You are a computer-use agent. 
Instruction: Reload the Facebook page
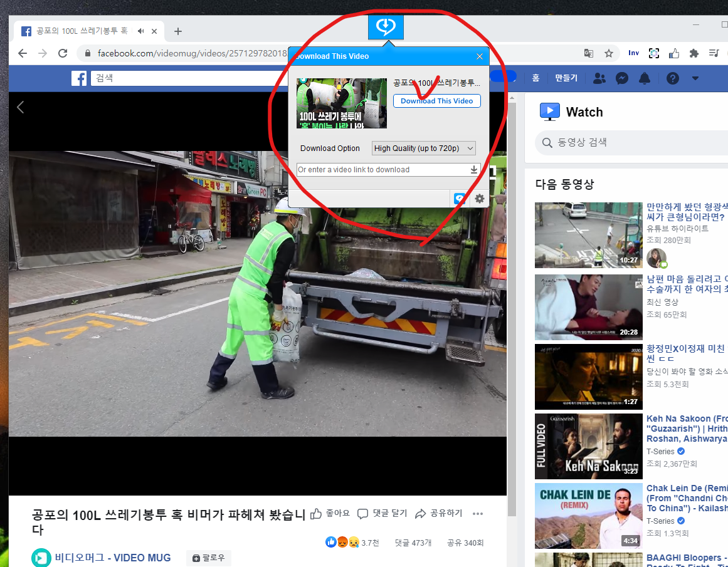click(63, 53)
